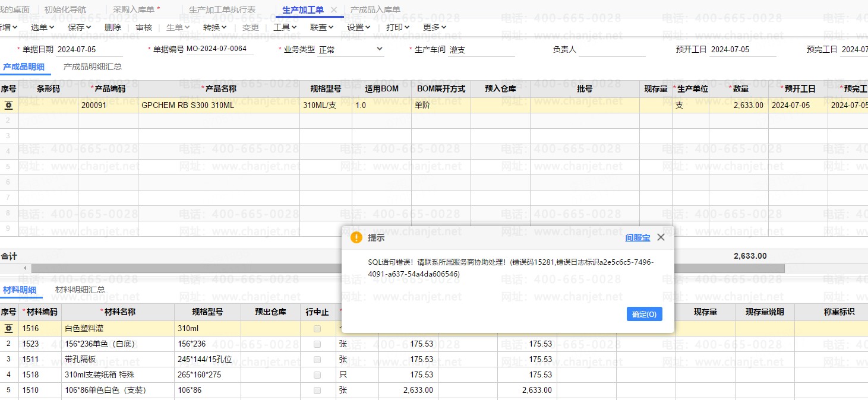The height and width of the screenshot is (400, 868).
Task: Click 审核 in the toolbar
Action: tap(144, 27)
